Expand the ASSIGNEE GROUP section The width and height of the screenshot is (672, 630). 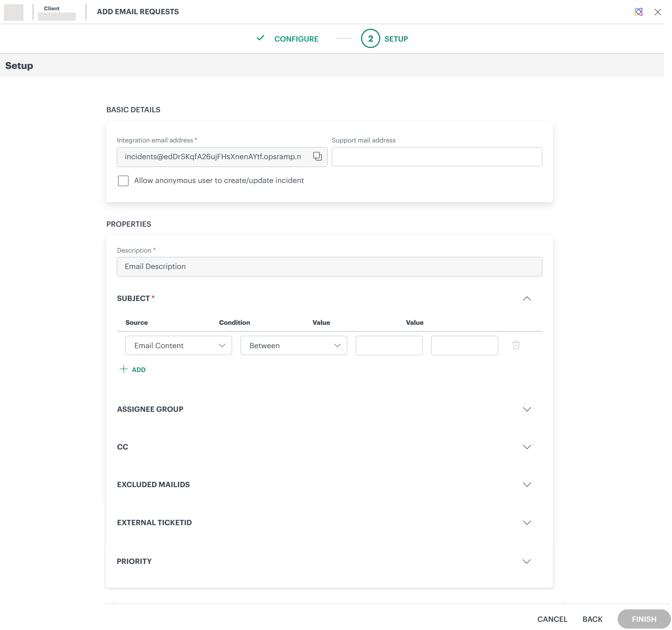[x=527, y=409]
